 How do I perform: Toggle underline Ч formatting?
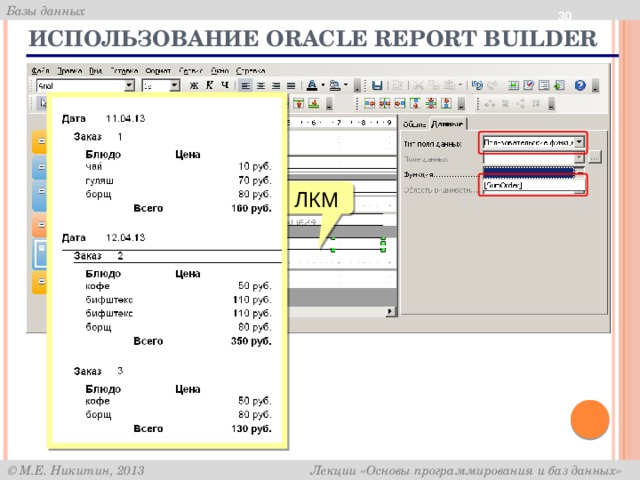[224, 85]
